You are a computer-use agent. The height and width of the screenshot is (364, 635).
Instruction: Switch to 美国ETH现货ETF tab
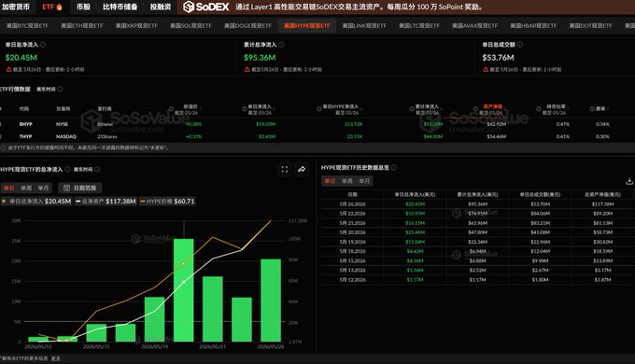coord(82,25)
